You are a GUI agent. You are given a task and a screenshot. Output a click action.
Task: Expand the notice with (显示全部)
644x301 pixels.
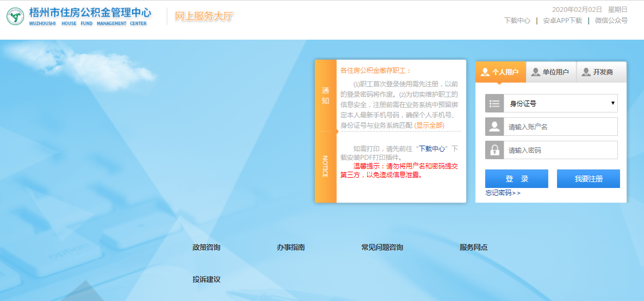429,126
